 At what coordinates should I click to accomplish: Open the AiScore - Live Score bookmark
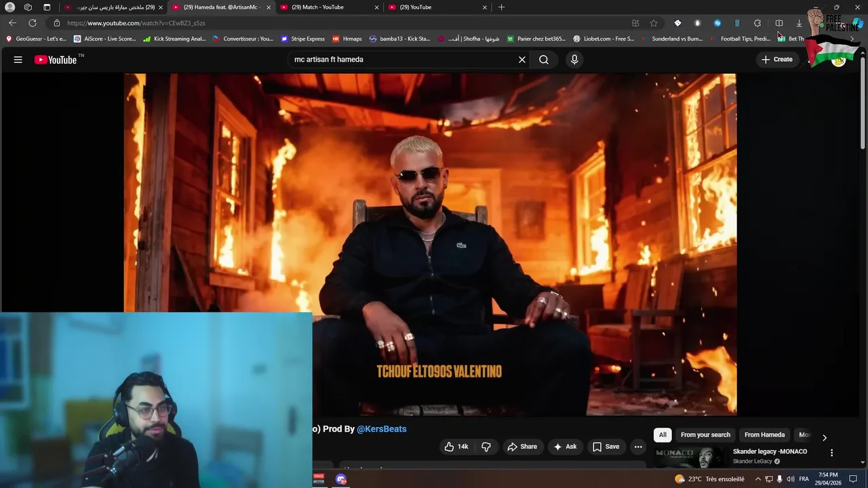coord(105,39)
